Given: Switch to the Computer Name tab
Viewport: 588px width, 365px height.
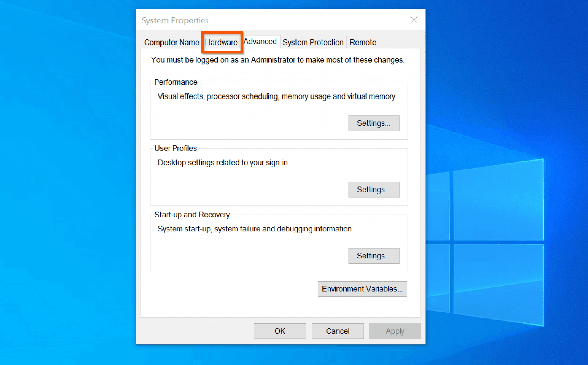Looking at the screenshot, I should pos(171,42).
